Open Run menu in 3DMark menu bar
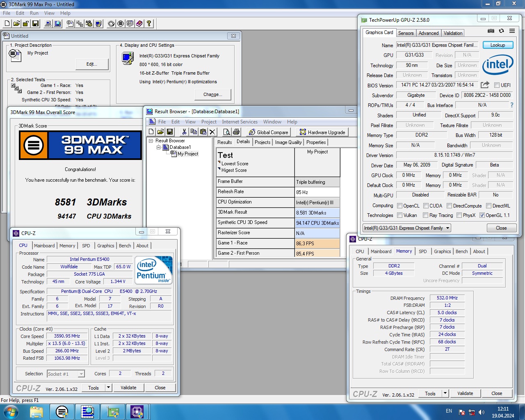 tap(34, 13)
